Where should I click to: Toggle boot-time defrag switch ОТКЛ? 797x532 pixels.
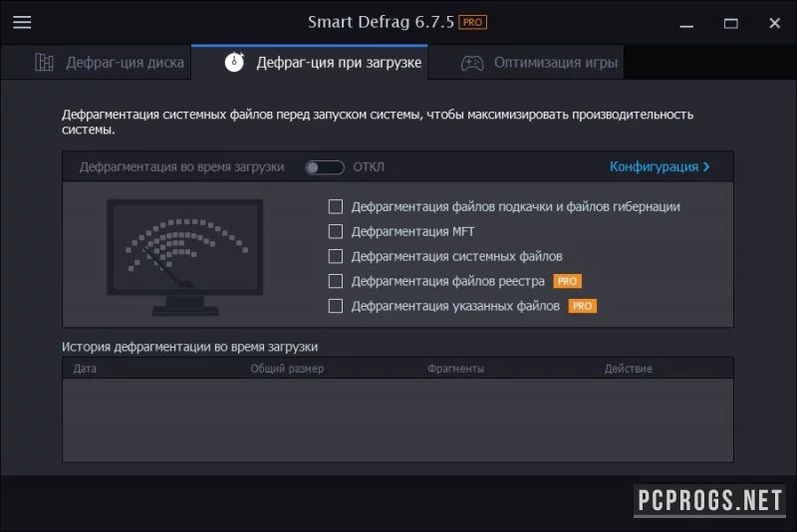point(325,167)
